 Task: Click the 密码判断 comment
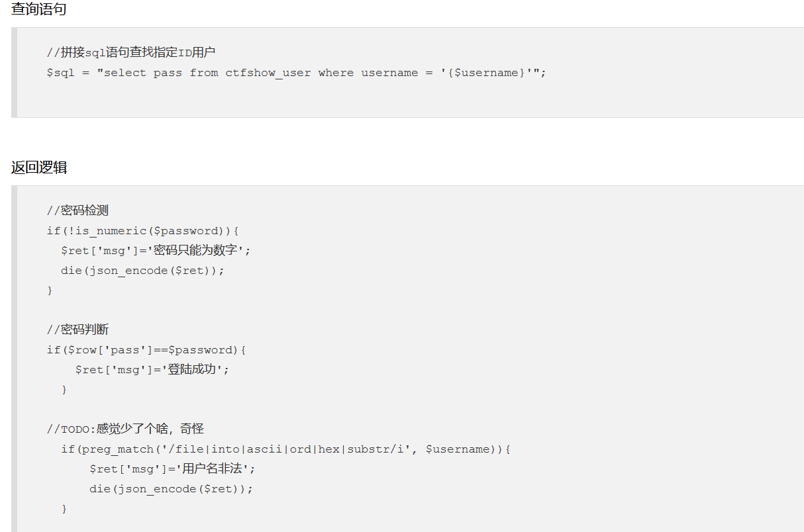(x=77, y=330)
